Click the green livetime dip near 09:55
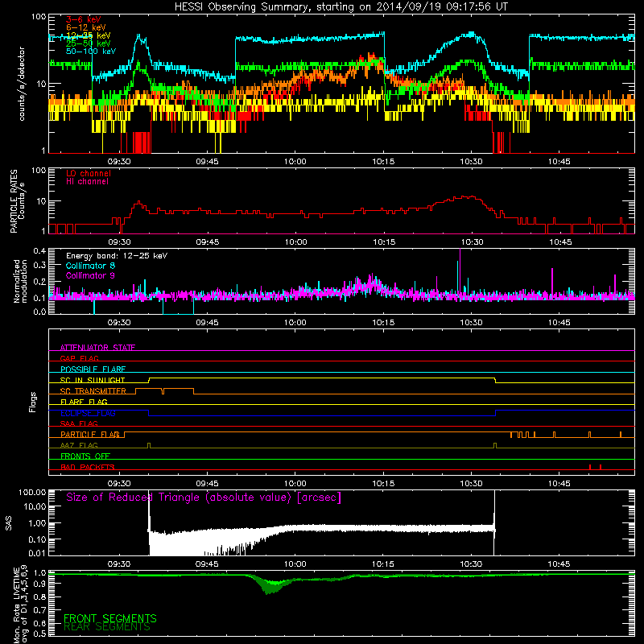Image resolution: width=644 pixels, height=644 pixels. [273, 585]
